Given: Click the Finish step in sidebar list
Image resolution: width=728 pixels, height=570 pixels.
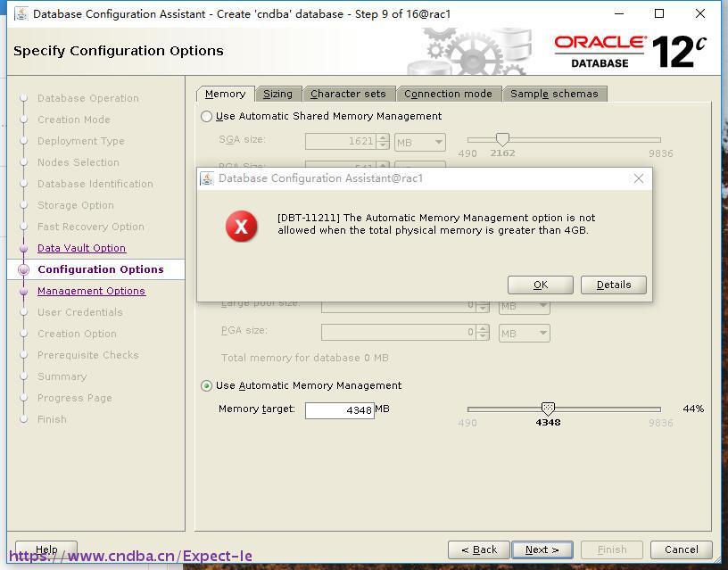Looking at the screenshot, I should coord(52,419).
